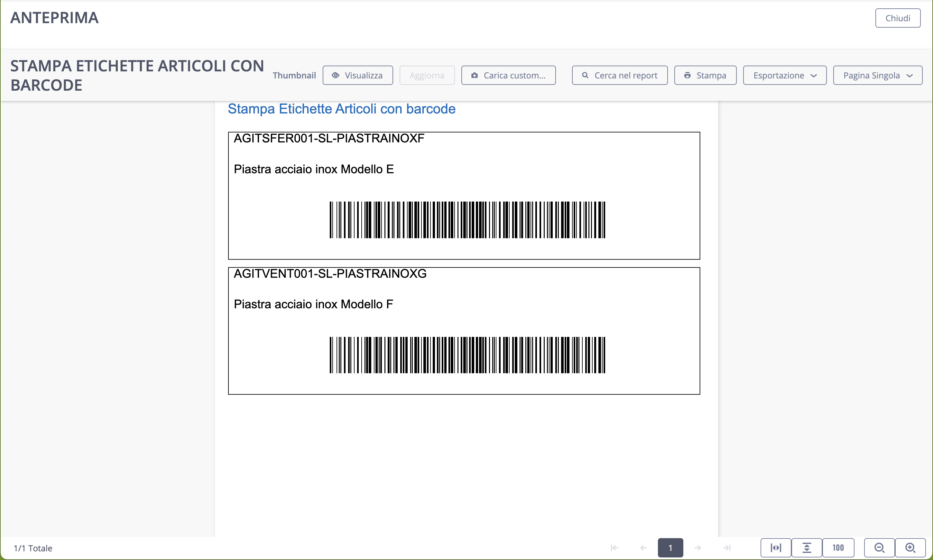Expand the Pagina Singola dropdown
This screenshot has width=933, height=560.
coord(877,76)
